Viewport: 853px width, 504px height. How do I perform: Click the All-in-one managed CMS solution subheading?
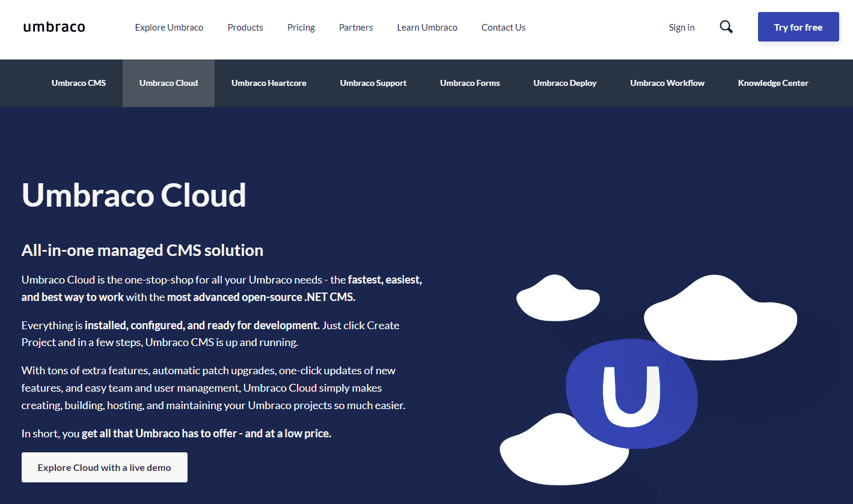click(x=142, y=250)
